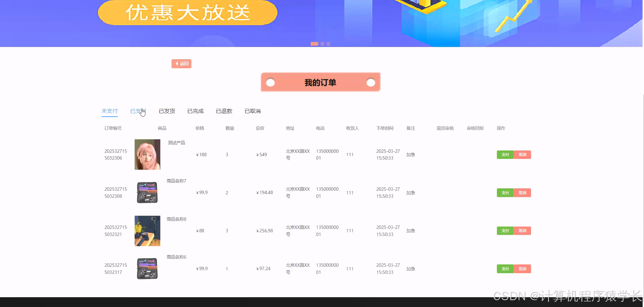Select the second carousel indicator dot
The width and height of the screenshot is (644, 307).
(322, 43)
